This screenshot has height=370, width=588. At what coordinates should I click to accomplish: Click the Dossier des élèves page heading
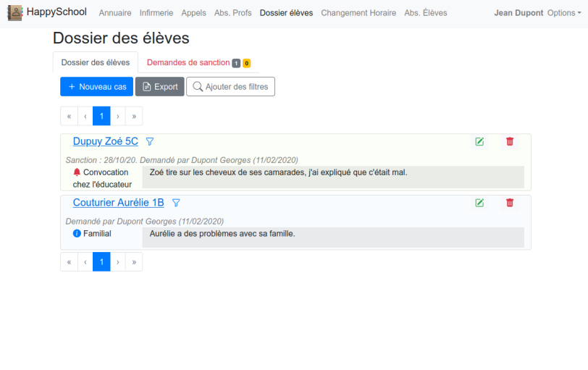coord(121,38)
